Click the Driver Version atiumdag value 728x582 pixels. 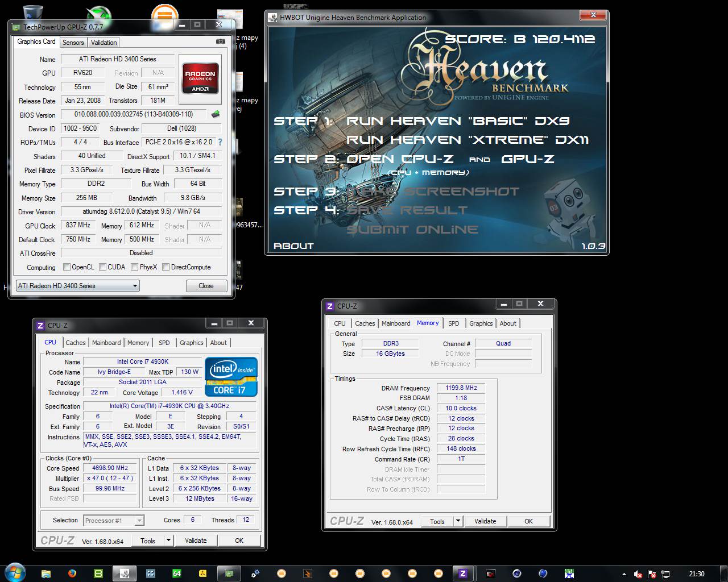[141, 211]
